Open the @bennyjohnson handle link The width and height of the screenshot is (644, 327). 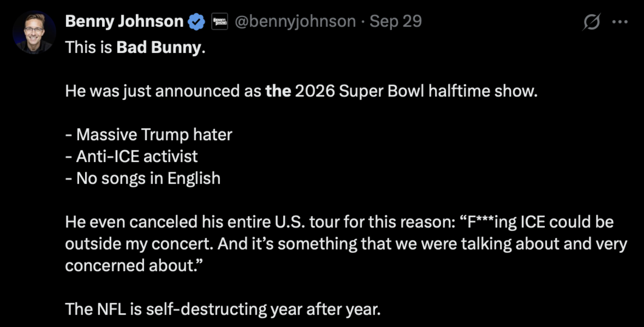295,21
